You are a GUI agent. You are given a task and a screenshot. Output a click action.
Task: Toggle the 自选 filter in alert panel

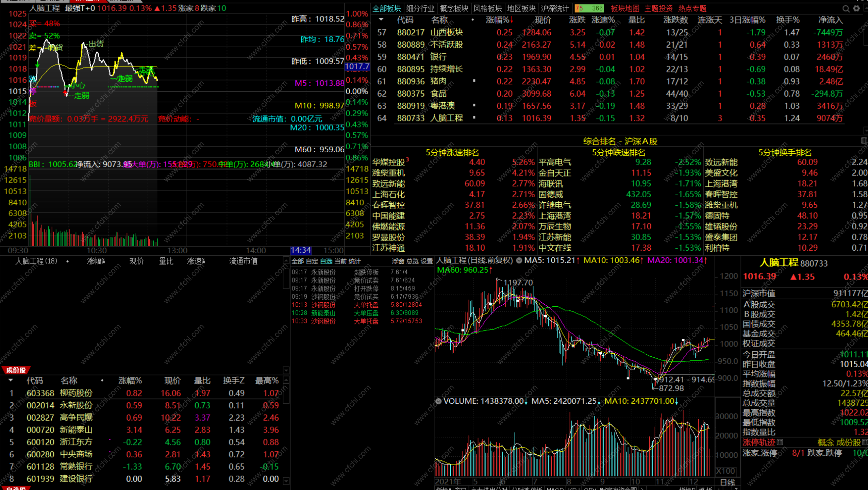(x=326, y=261)
